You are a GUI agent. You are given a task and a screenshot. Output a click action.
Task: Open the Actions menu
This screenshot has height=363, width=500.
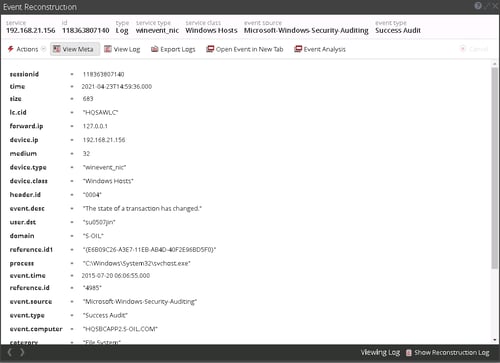point(27,49)
